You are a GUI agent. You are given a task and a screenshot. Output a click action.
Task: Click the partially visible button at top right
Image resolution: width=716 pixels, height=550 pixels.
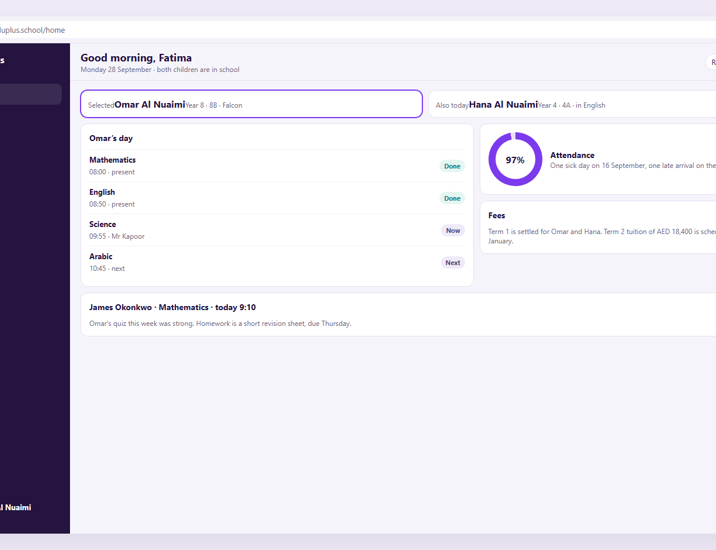(711, 62)
